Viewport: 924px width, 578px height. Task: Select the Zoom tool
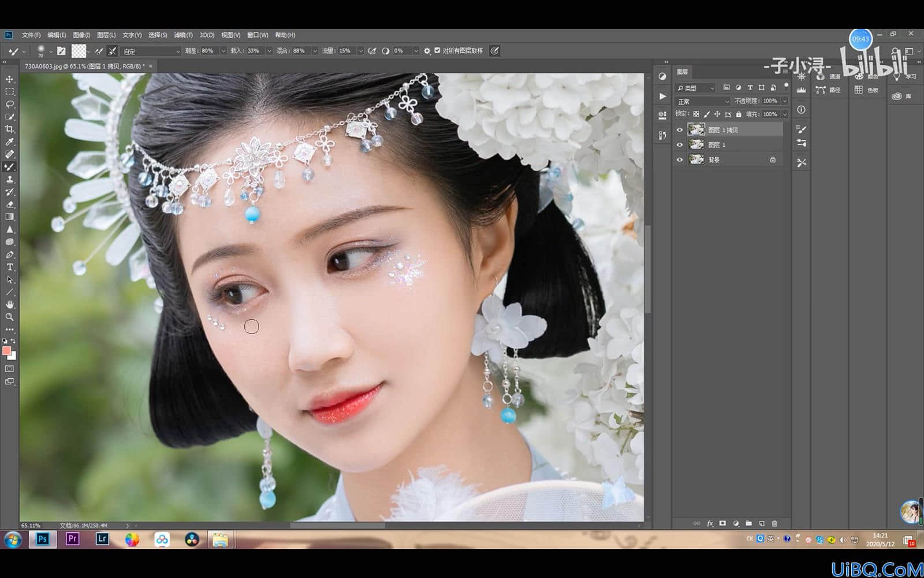(x=10, y=317)
